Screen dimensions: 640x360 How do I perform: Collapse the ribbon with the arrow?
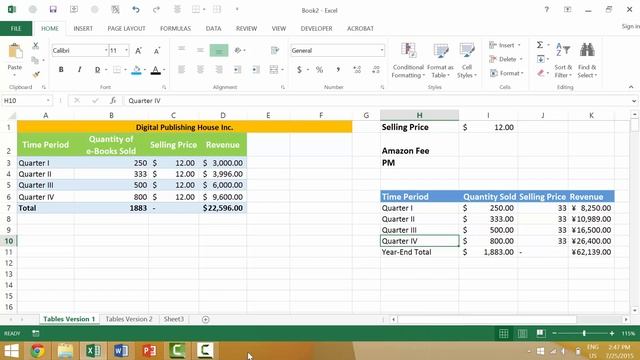(631, 87)
